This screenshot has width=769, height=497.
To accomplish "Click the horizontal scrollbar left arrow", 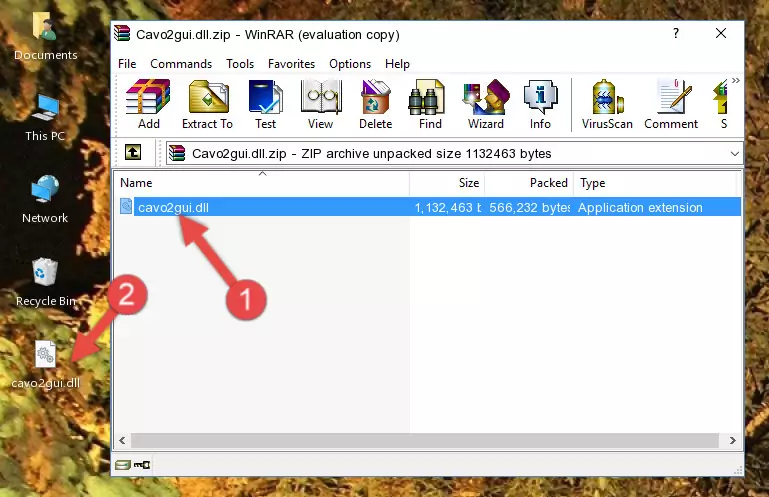I will (123, 441).
